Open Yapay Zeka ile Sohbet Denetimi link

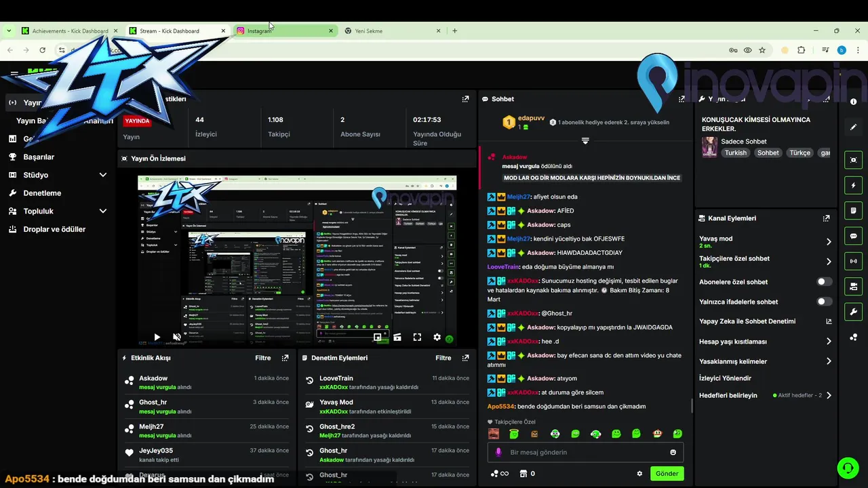coord(765,321)
